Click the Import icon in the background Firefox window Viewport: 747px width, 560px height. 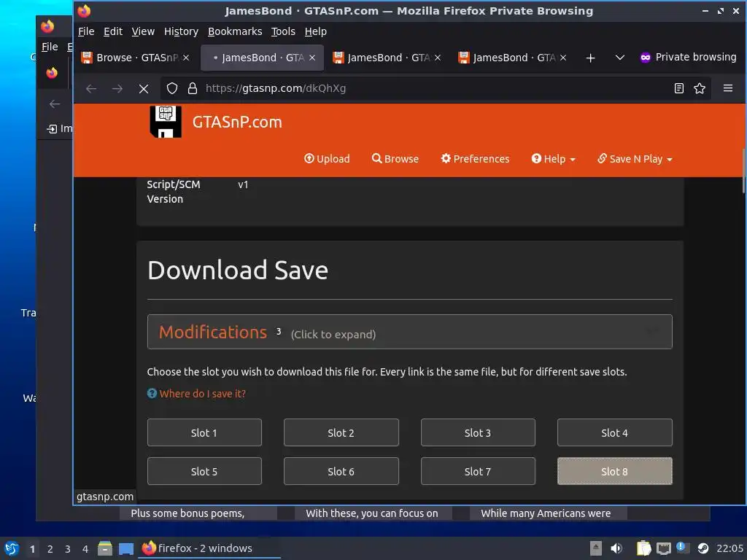coord(52,128)
